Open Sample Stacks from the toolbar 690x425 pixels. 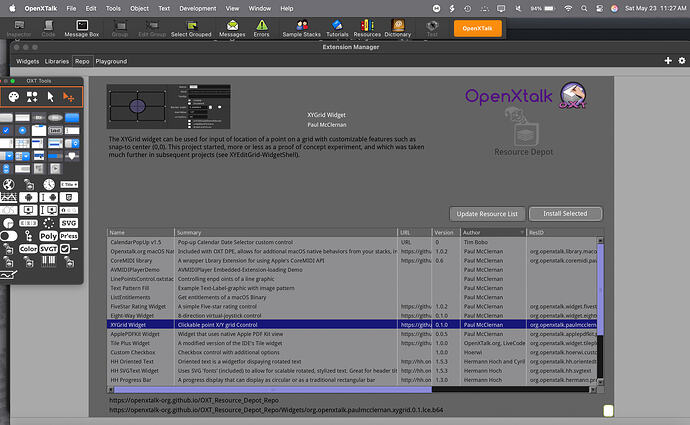(301, 29)
